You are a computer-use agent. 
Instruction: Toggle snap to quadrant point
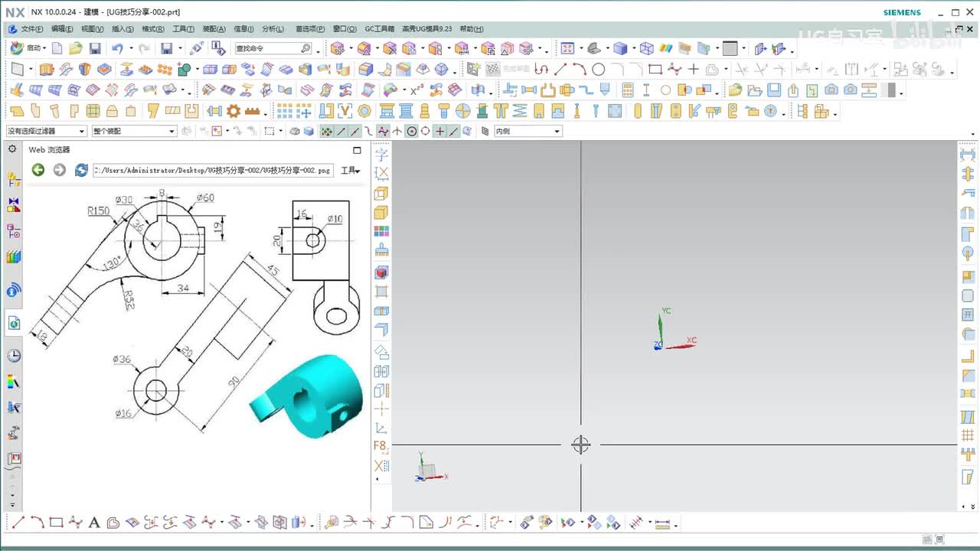coord(426,132)
